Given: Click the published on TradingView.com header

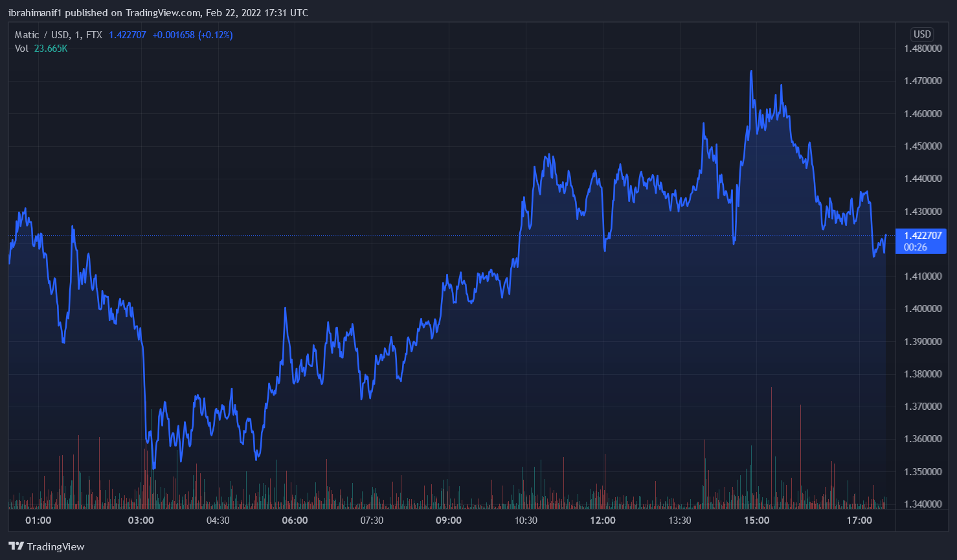Looking at the screenshot, I should tap(158, 13).
